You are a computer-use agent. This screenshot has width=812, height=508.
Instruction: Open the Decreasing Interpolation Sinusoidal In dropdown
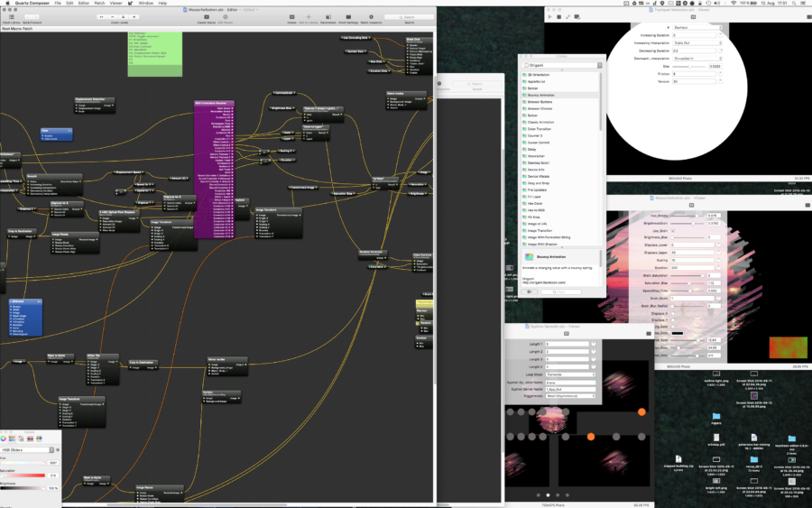coord(697,59)
